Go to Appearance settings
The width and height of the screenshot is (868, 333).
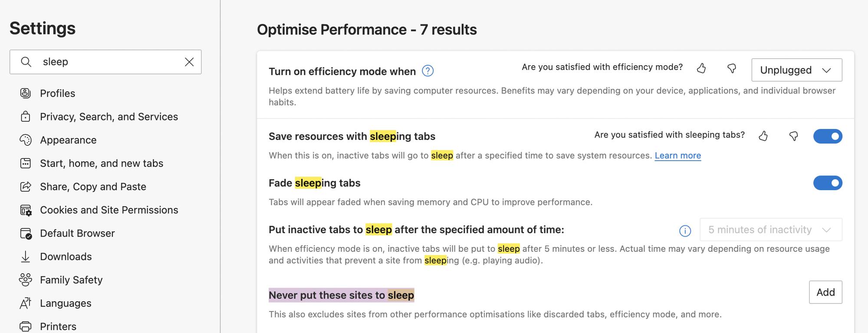pyautogui.click(x=68, y=140)
